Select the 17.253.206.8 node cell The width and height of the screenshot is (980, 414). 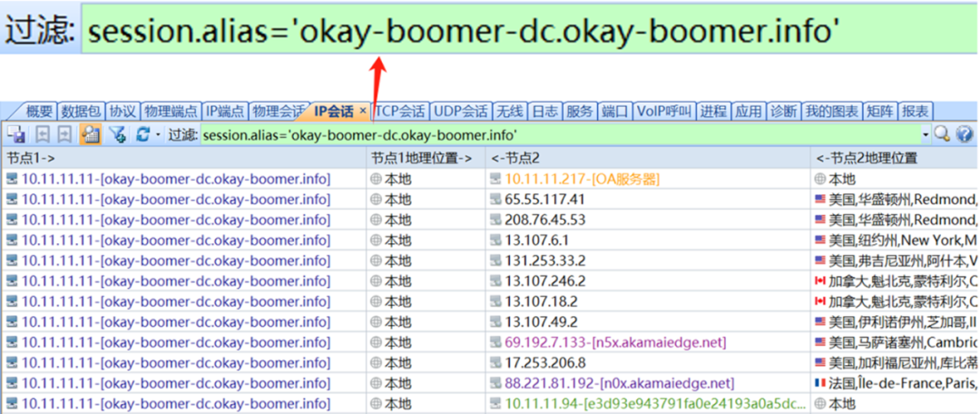pyautogui.click(x=648, y=363)
